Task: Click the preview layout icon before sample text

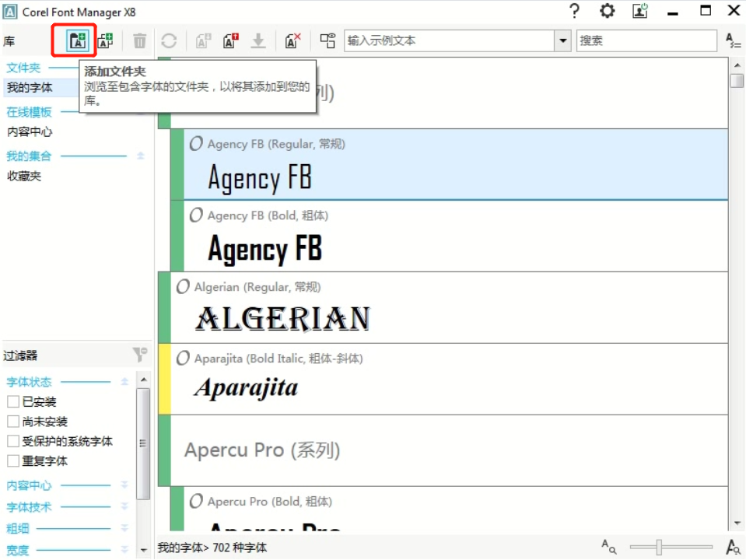Action: (x=327, y=41)
